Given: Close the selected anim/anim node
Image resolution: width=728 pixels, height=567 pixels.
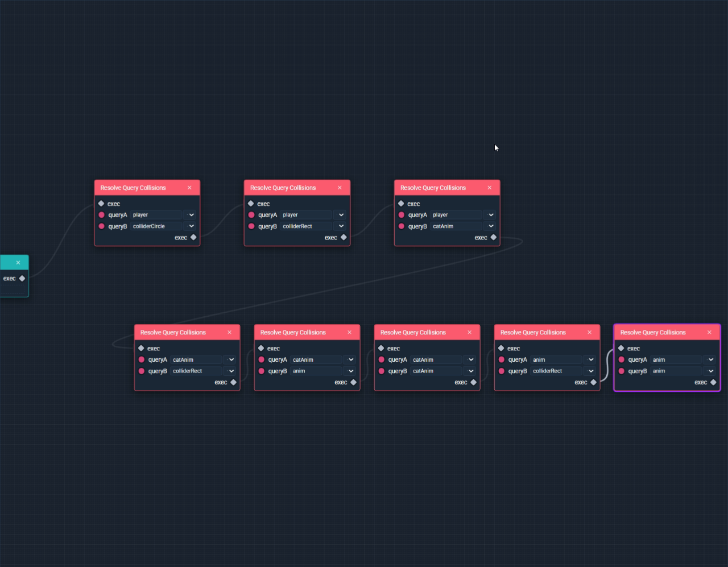Looking at the screenshot, I should pyautogui.click(x=709, y=333).
